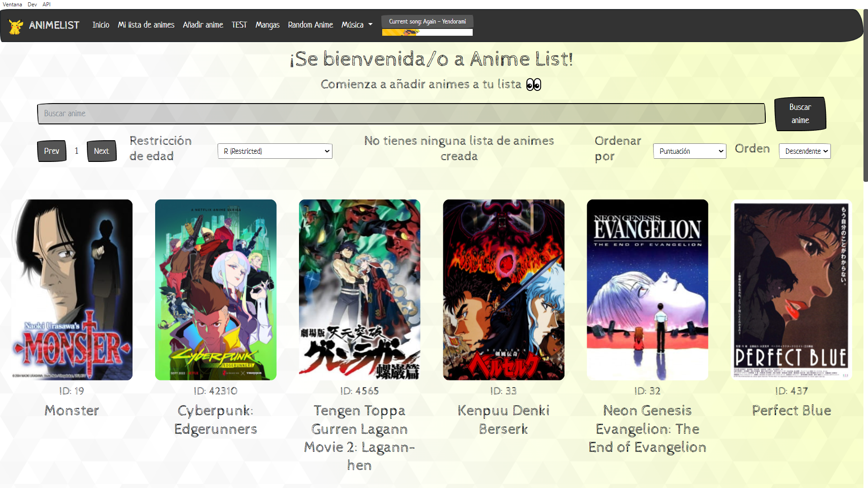Open the Ventana menu

coord(12,4)
